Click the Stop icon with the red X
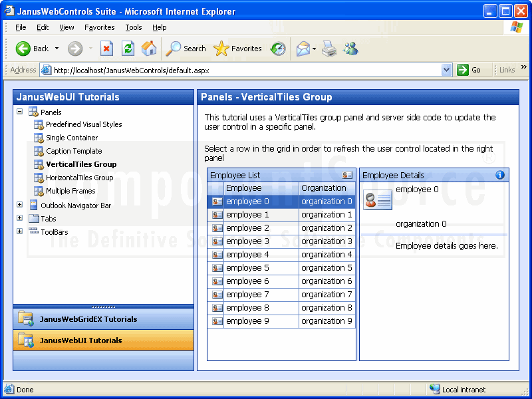The image size is (532, 399). tap(108, 48)
